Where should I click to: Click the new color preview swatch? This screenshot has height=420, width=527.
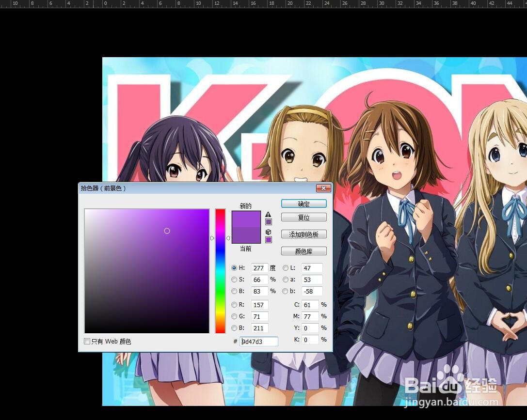246,219
